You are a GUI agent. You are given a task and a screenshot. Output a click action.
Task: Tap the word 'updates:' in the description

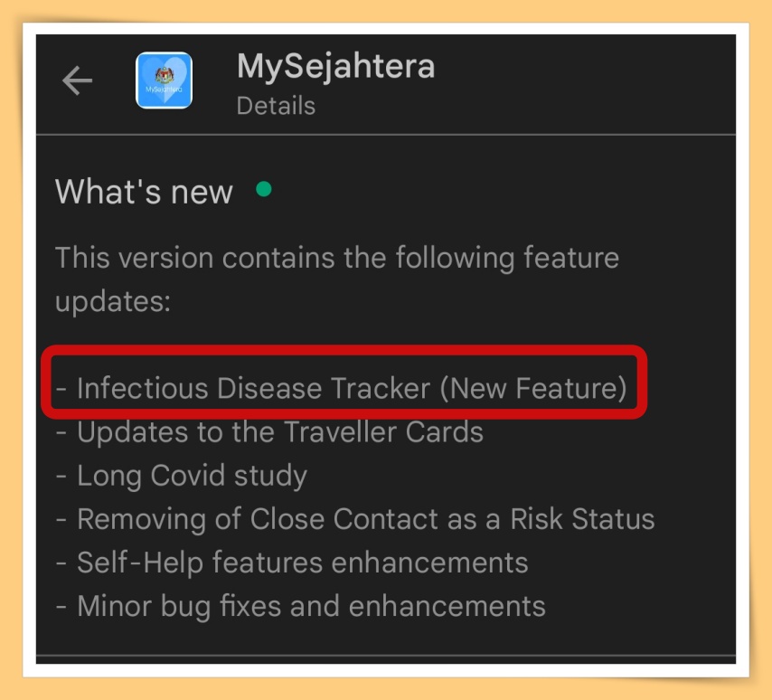coord(113,301)
